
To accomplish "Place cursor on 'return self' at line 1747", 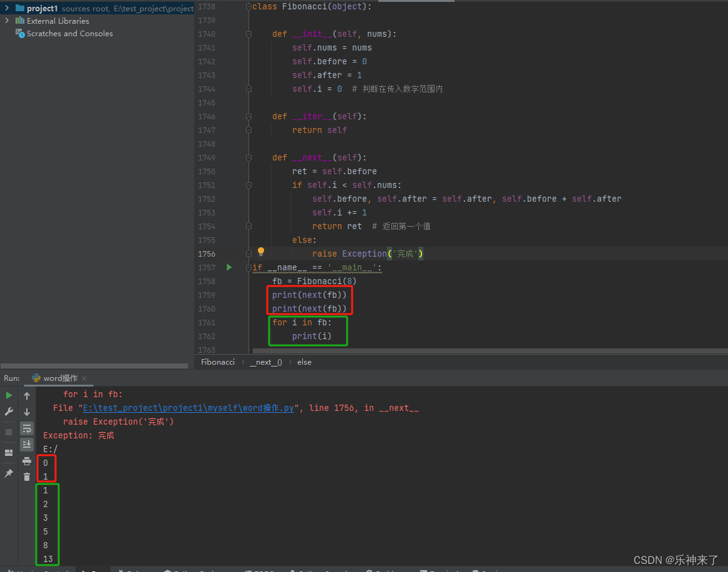I will [320, 130].
